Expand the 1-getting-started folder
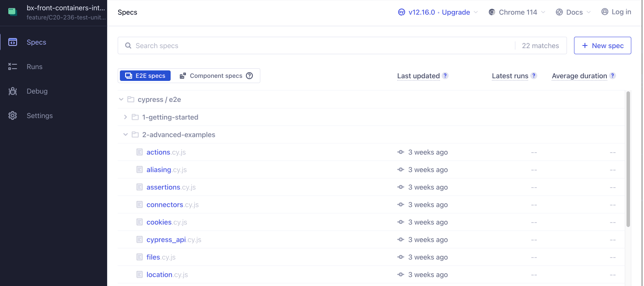Viewport: 644px width, 286px height. [x=126, y=117]
